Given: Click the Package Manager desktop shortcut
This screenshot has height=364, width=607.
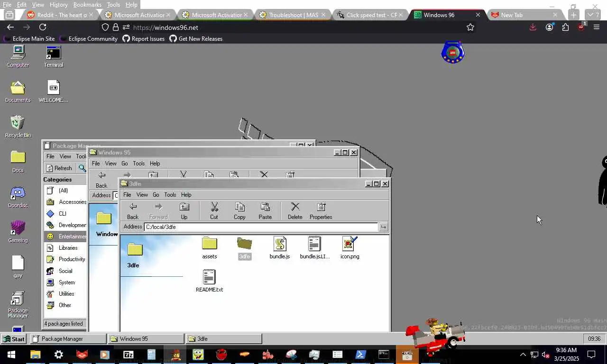Looking at the screenshot, I should 18,305.
